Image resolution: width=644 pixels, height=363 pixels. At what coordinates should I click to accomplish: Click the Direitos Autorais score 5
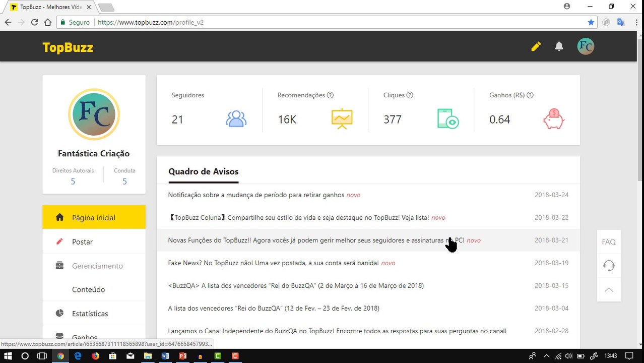73,181
